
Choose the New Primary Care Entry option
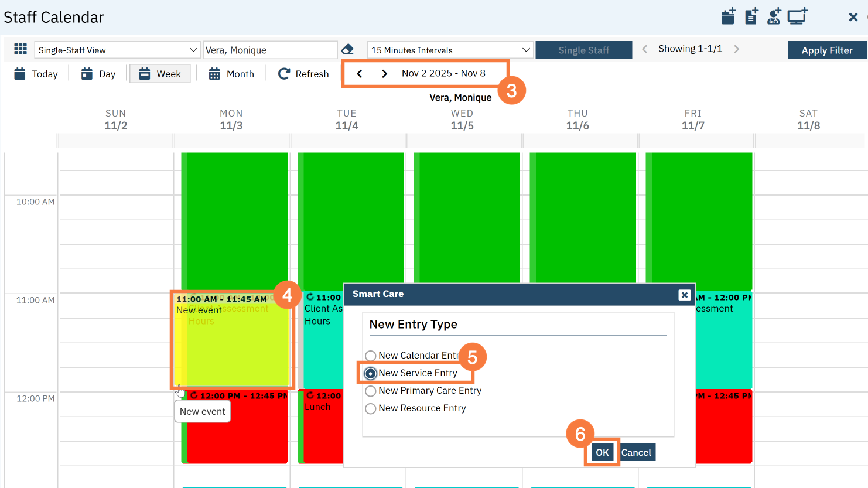coord(371,391)
